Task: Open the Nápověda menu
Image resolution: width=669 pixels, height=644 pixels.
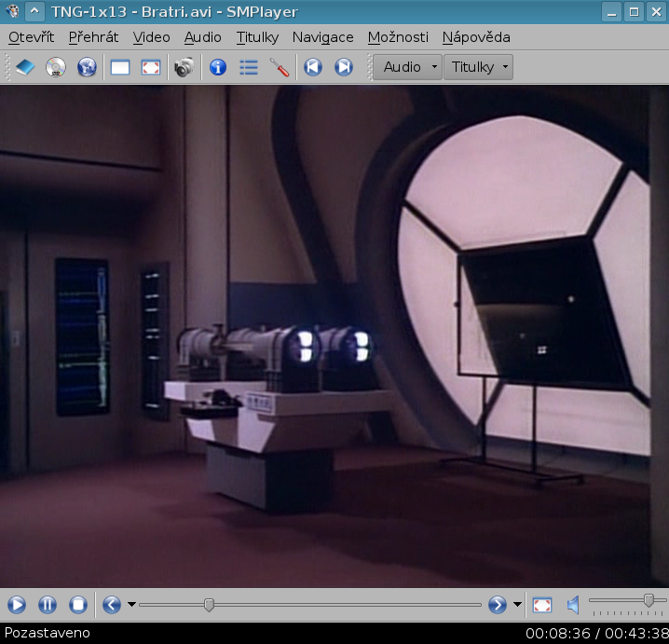Action: (x=476, y=37)
